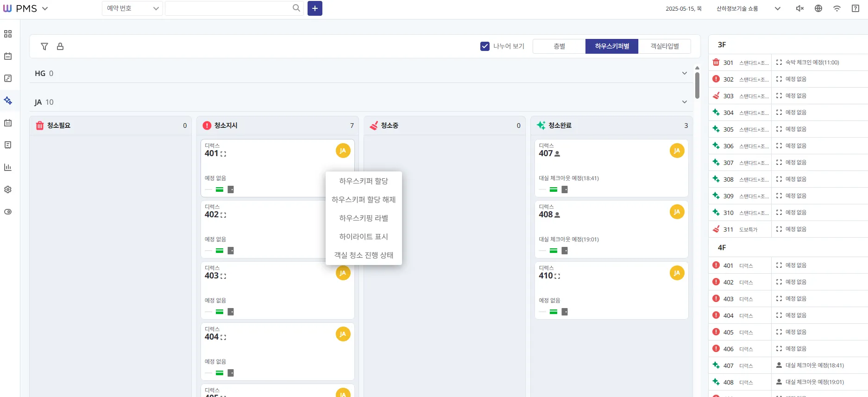Image resolution: width=868 pixels, height=397 pixels.
Task: Click the JA avatar on room 407 card
Action: [x=677, y=151]
